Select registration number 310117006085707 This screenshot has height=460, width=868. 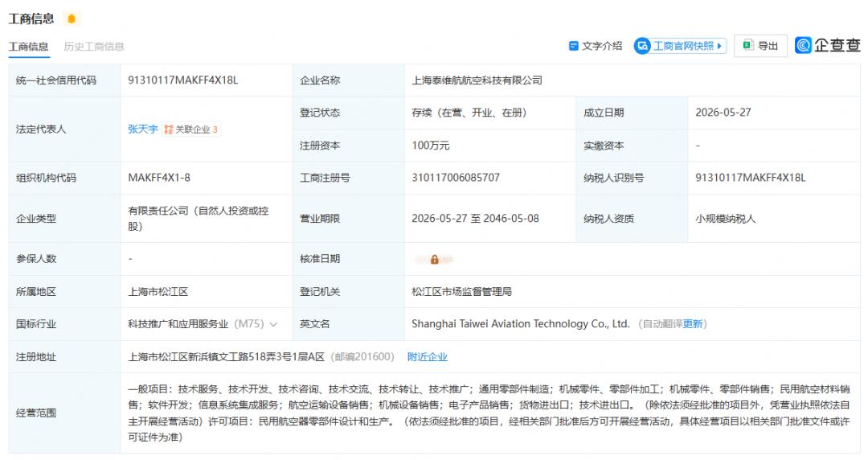point(456,178)
